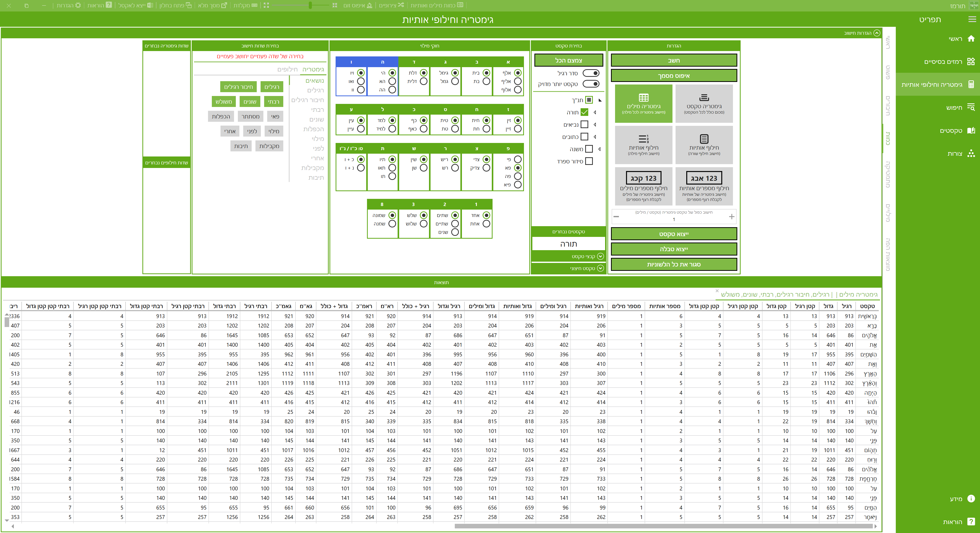Image resolution: width=980 pixels, height=533 pixels.
Task: Open the settings gear in top toolbar
Action: (x=78, y=5)
